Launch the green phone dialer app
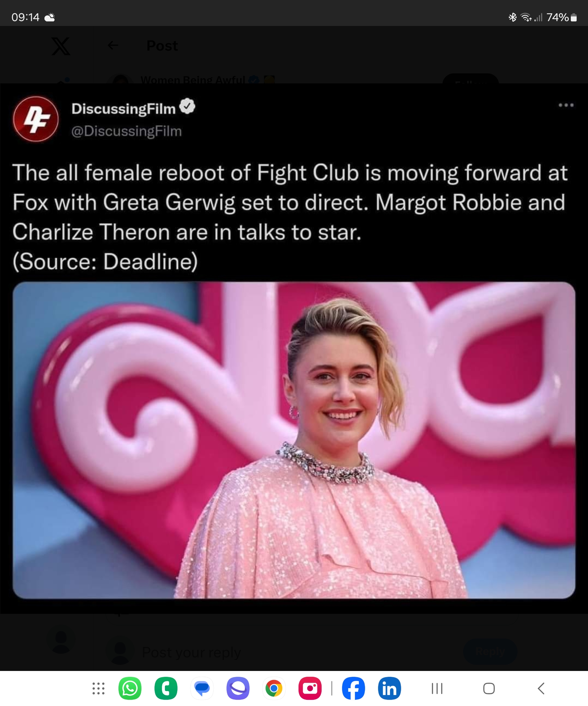Viewport: 588px width, 706px height. tap(166, 688)
